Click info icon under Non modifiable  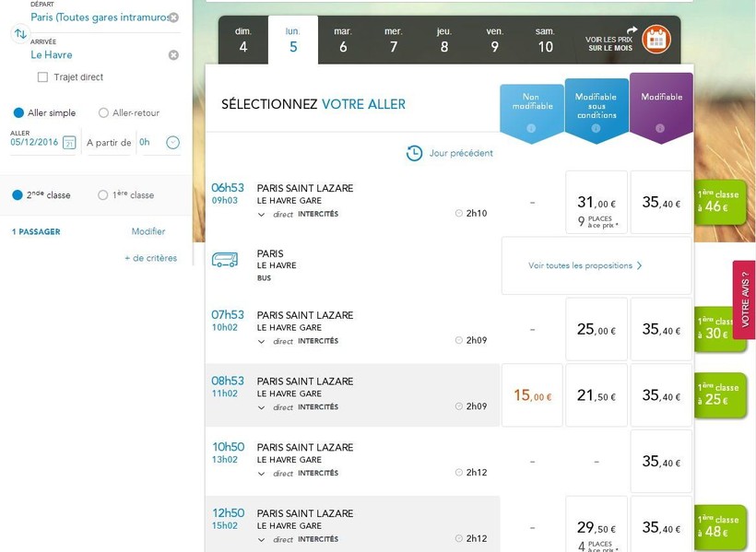pyautogui.click(x=531, y=128)
